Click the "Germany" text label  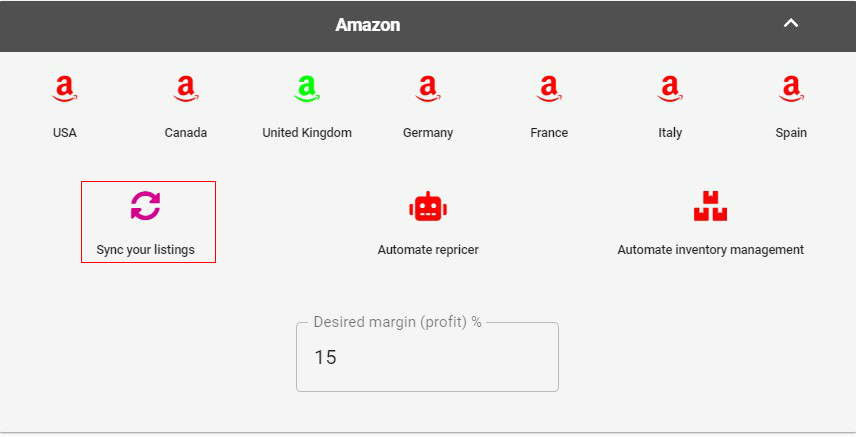click(x=428, y=133)
